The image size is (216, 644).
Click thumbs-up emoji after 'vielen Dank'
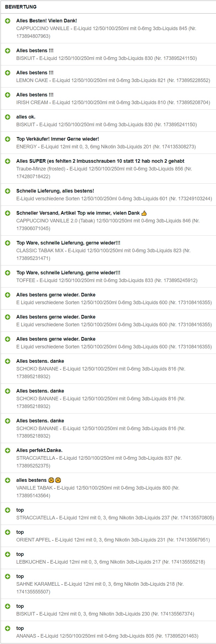click(x=144, y=213)
